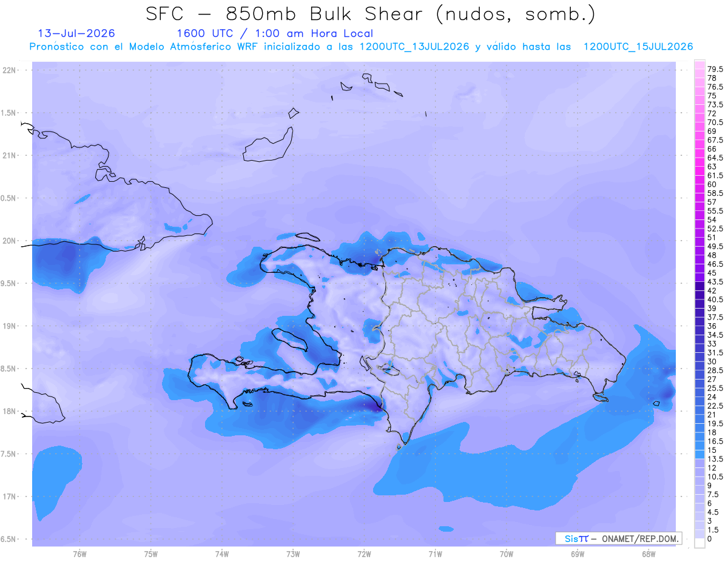Click the '71W' longitude label

[x=435, y=554]
